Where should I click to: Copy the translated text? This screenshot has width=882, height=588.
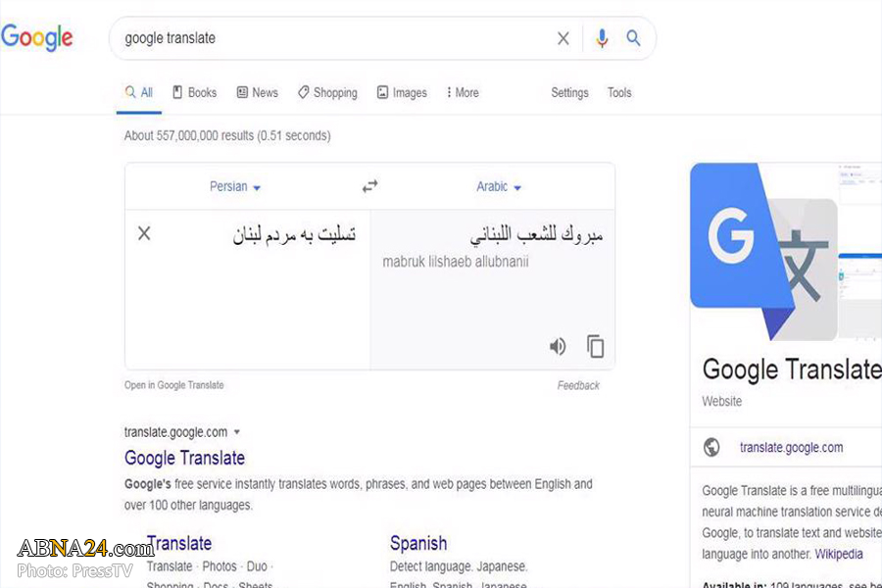596,346
